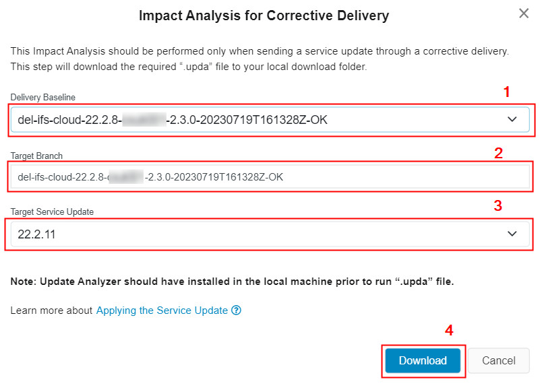Image resolution: width=540 pixels, height=392 pixels.
Task: Click the Target Branch field label
Action: point(36,156)
